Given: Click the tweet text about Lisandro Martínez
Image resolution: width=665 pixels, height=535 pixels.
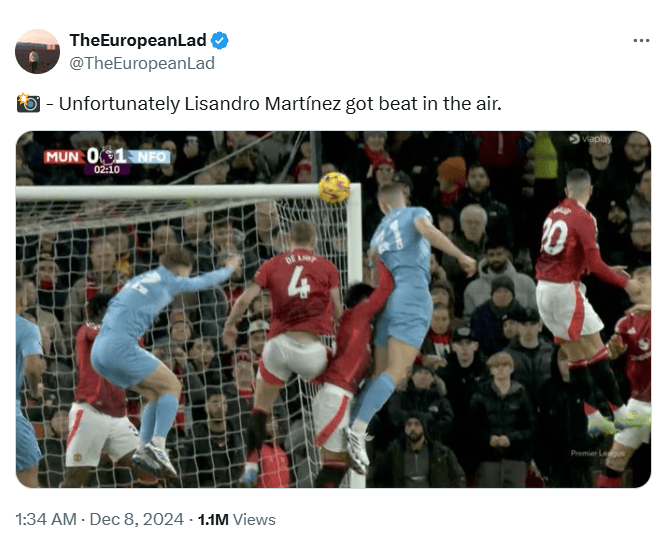Looking at the screenshot, I should pos(280,104).
